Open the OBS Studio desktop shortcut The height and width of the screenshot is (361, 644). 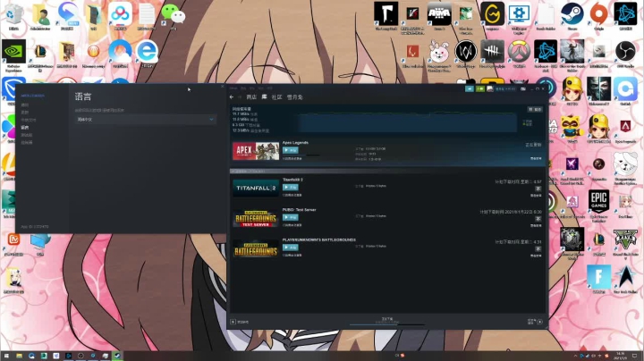[625, 54]
